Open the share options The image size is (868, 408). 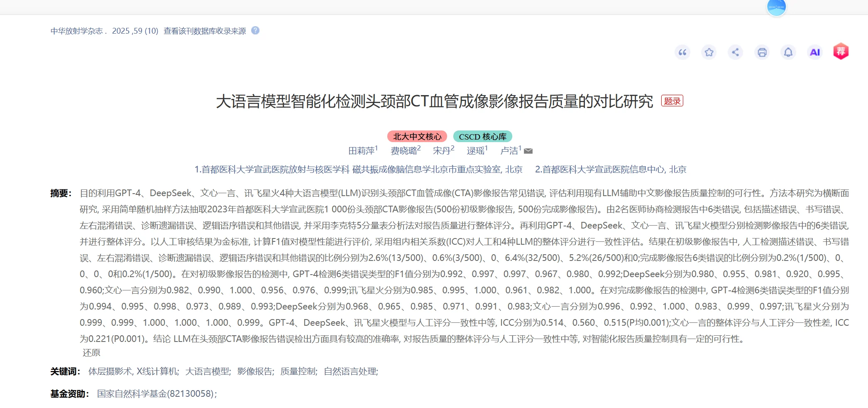click(x=736, y=52)
